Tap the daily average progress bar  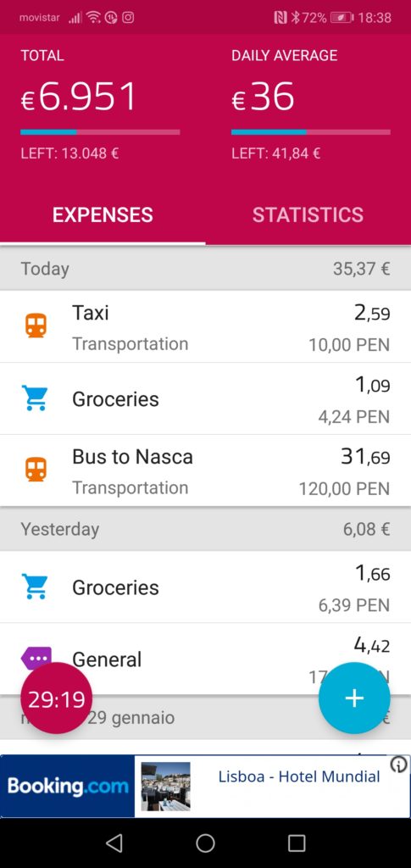click(x=311, y=132)
